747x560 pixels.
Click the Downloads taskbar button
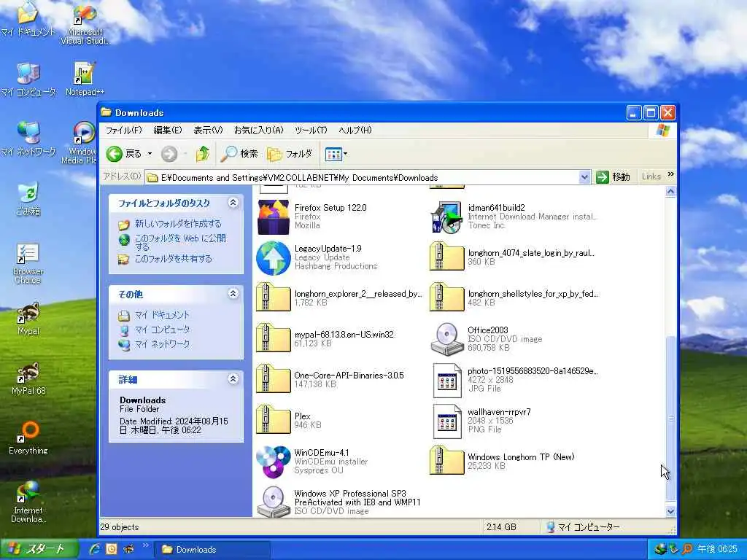click(213, 550)
